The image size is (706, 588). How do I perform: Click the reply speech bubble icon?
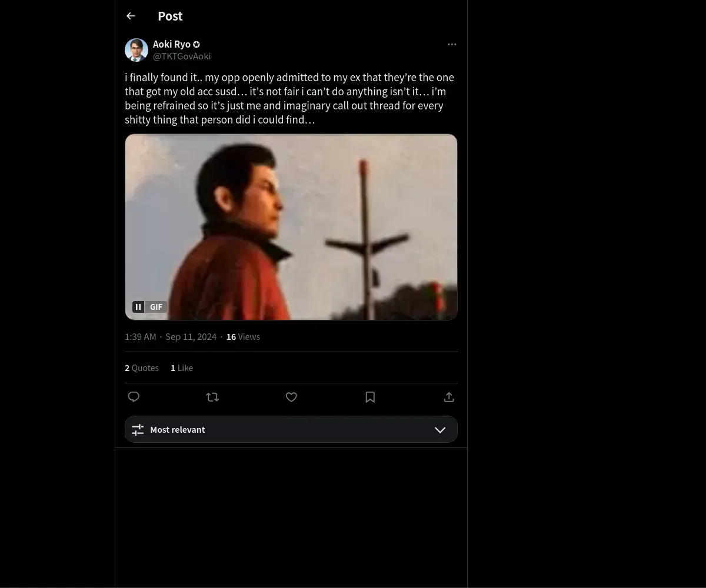point(134,397)
